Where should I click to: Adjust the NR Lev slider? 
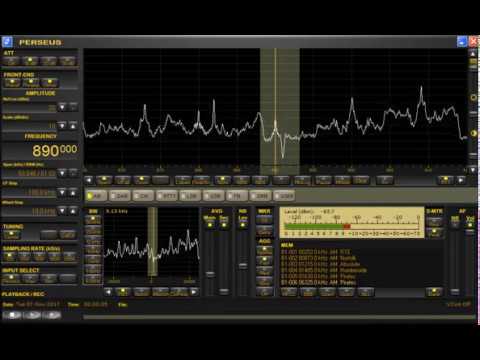coord(243,266)
